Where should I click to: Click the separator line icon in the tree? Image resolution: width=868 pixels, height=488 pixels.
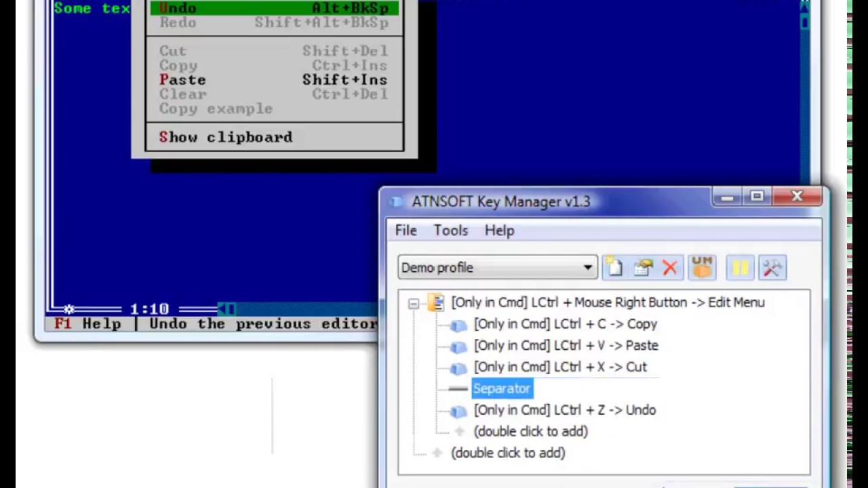[458, 388]
